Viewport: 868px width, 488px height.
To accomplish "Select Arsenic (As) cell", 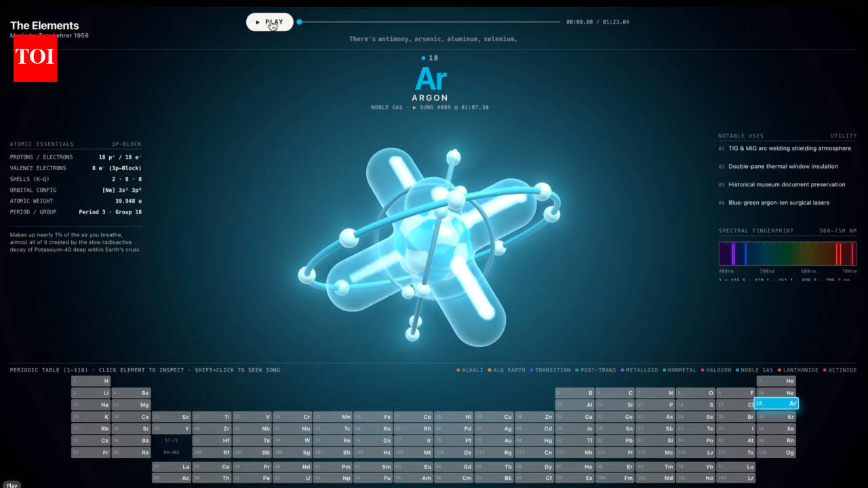I will pyautogui.click(x=655, y=417).
